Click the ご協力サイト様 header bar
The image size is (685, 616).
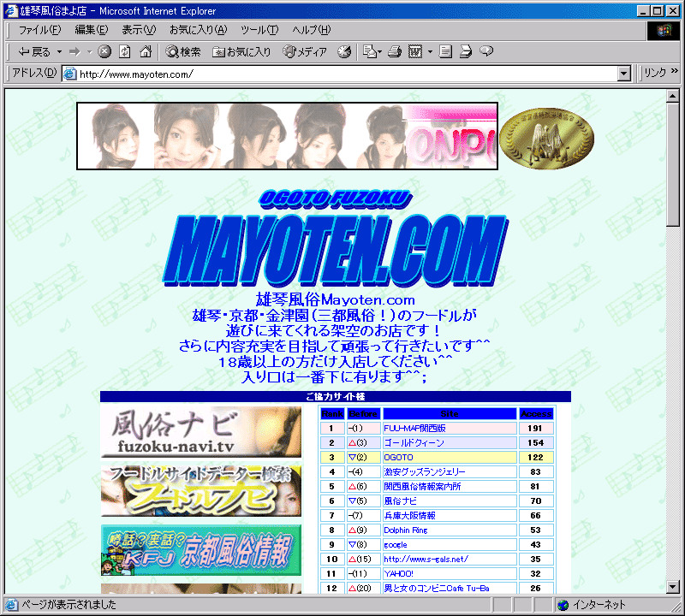336,396
